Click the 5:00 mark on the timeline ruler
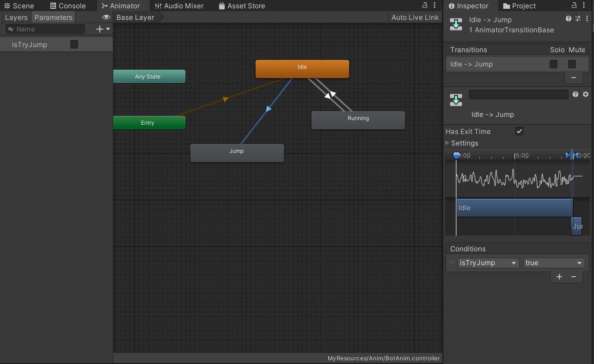 click(521, 156)
